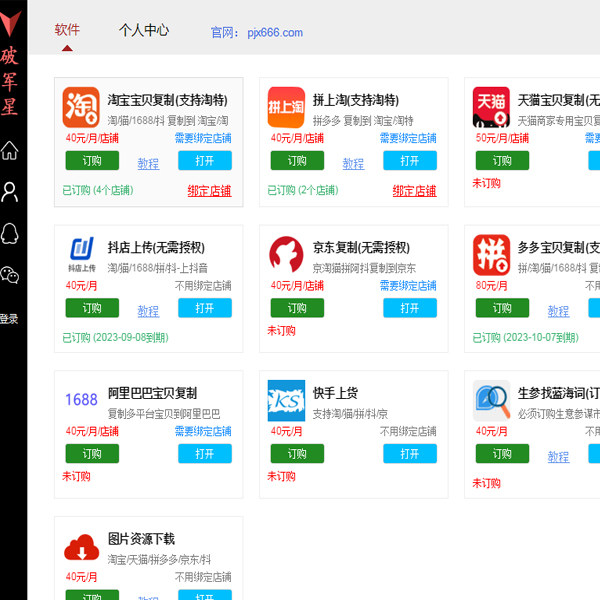Click 订购 for 京东复制
Screen dimensions: 600x600
[x=297, y=308]
